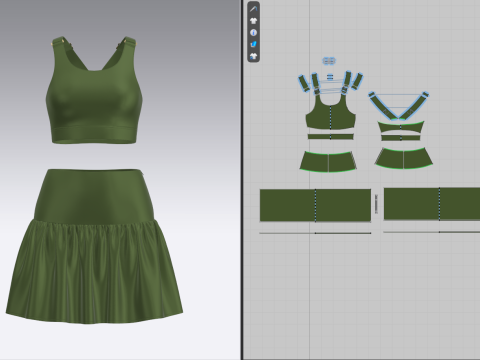Click the blue fabric sheet icon in toolbar

coord(254,44)
